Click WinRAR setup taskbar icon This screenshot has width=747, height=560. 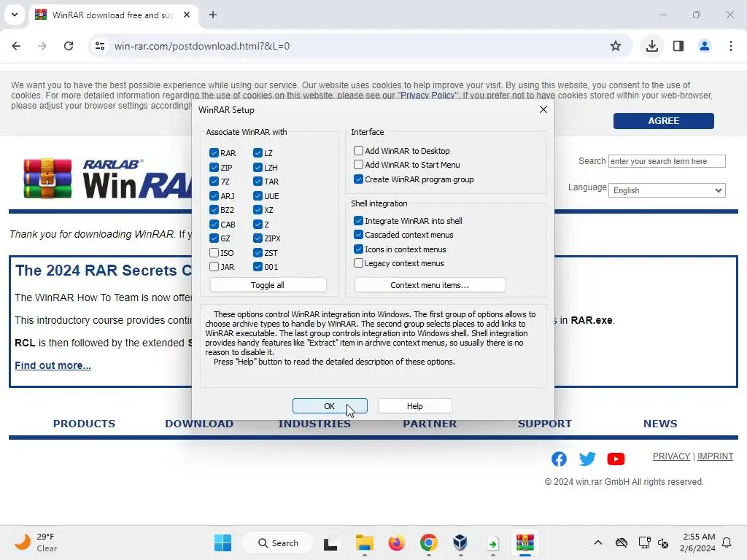coord(525,542)
